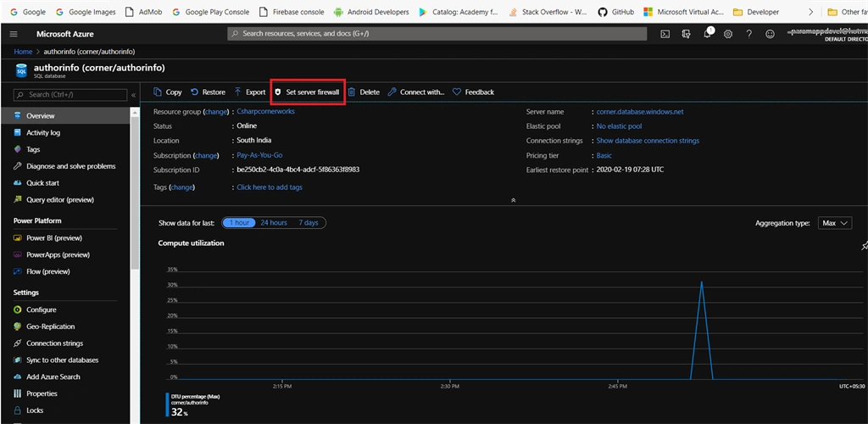The image size is (868, 424).
Task: Open the Basic pricing tier link
Action: click(x=604, y=155)
